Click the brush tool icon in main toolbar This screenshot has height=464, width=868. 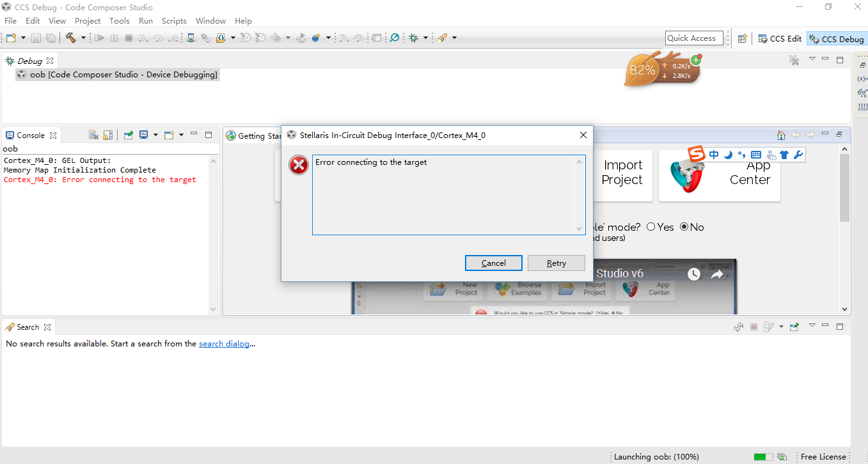tap(442, 38)
